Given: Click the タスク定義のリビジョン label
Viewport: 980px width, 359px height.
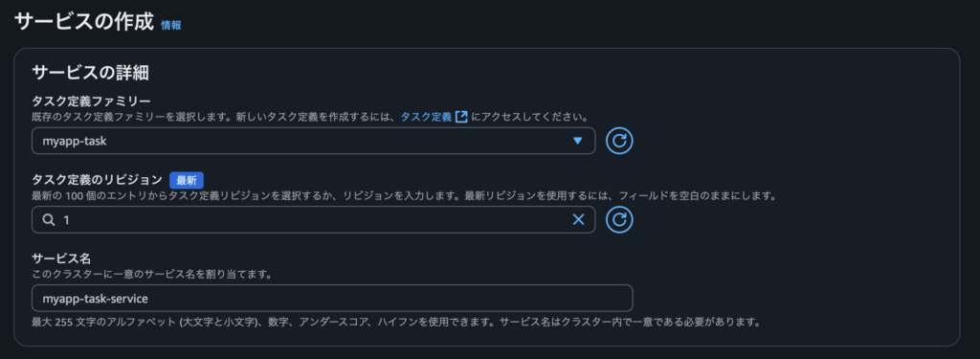Looking at the screenshot, I should 97,180.
